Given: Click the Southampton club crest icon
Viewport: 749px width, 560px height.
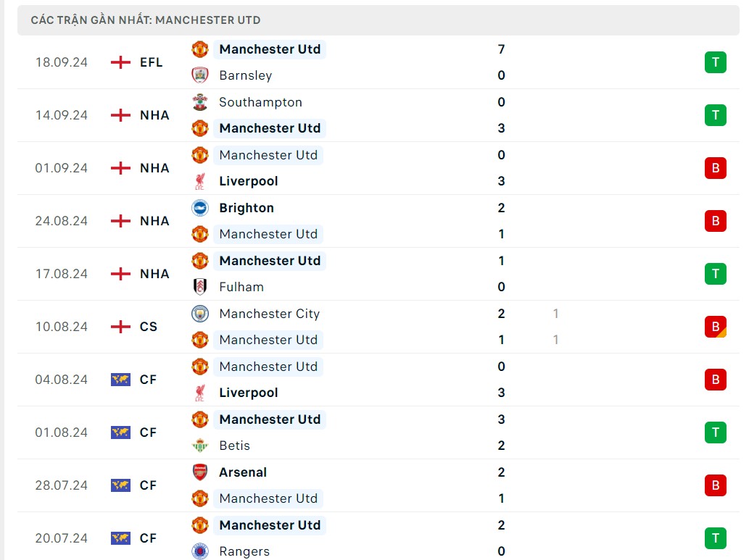Looking at the screenshot, I should [x=199, y=102].
